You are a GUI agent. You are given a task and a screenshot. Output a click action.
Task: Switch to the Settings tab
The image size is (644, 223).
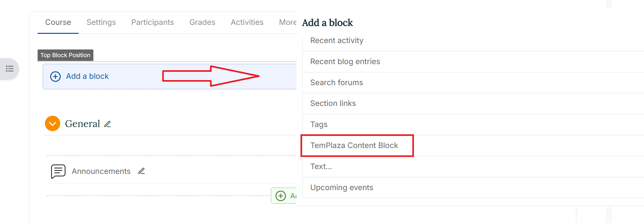point(101,22)
